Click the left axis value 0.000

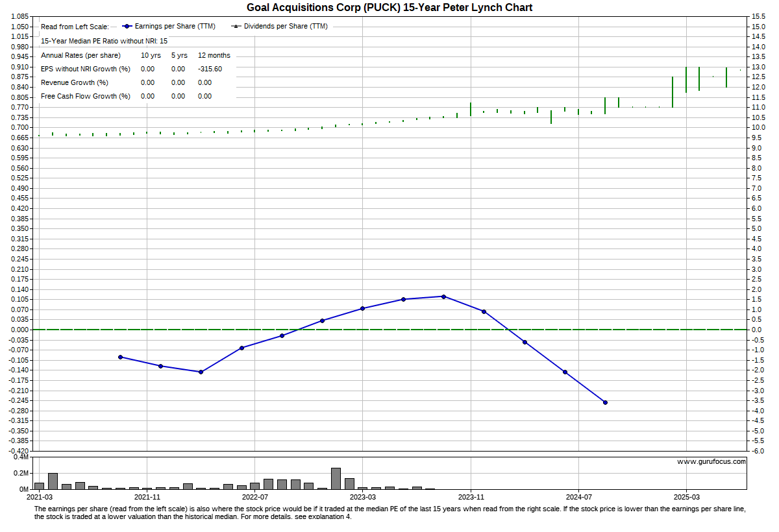(21, 330)
